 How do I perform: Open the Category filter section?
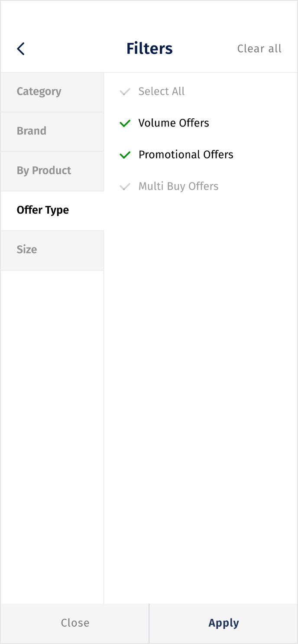click(52, 92)
